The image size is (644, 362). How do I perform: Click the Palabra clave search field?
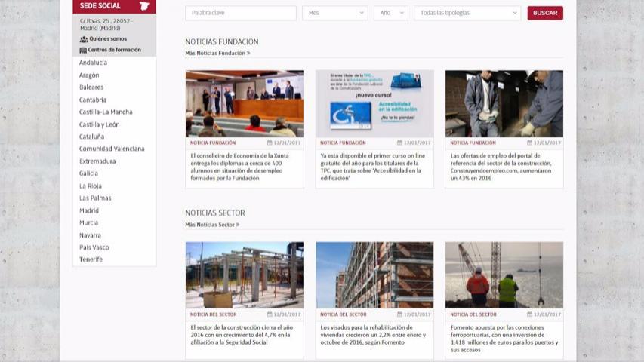240,13
